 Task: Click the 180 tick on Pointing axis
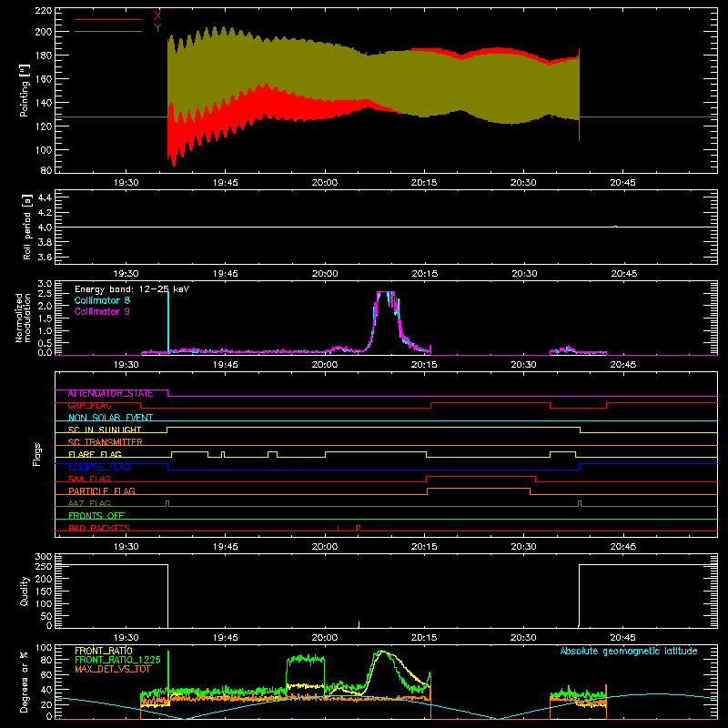point(44,56)
